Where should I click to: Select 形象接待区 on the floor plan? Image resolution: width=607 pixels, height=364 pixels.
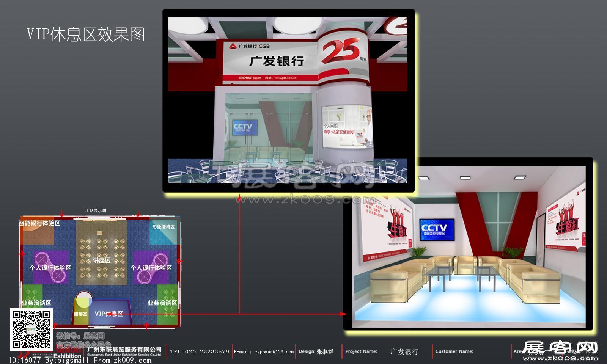pos(163,227)
